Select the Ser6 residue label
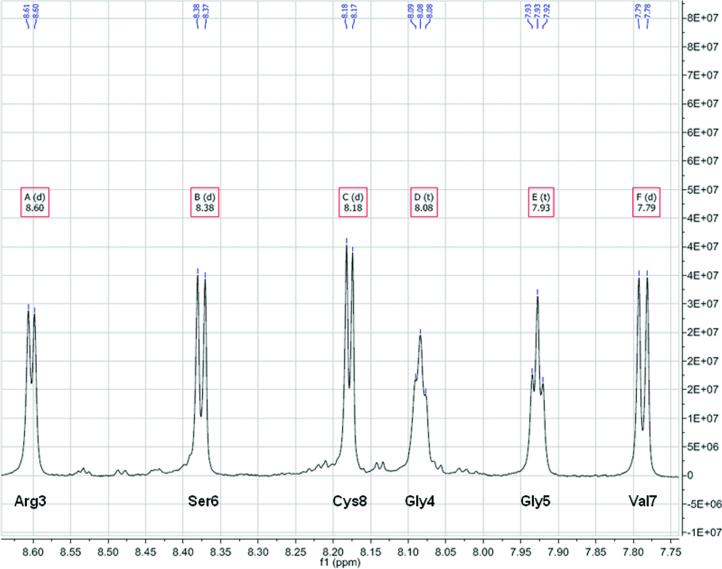722x569 pixels. coord(204,499)
